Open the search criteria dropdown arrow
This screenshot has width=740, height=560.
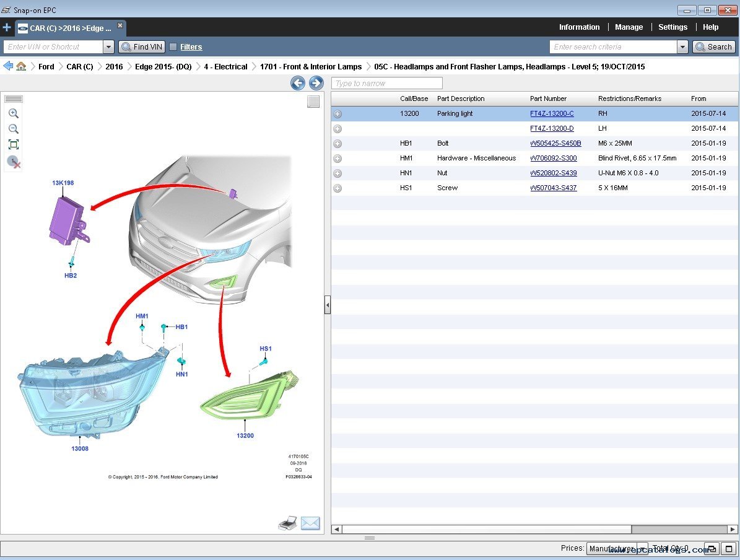[x=682, y=47]
